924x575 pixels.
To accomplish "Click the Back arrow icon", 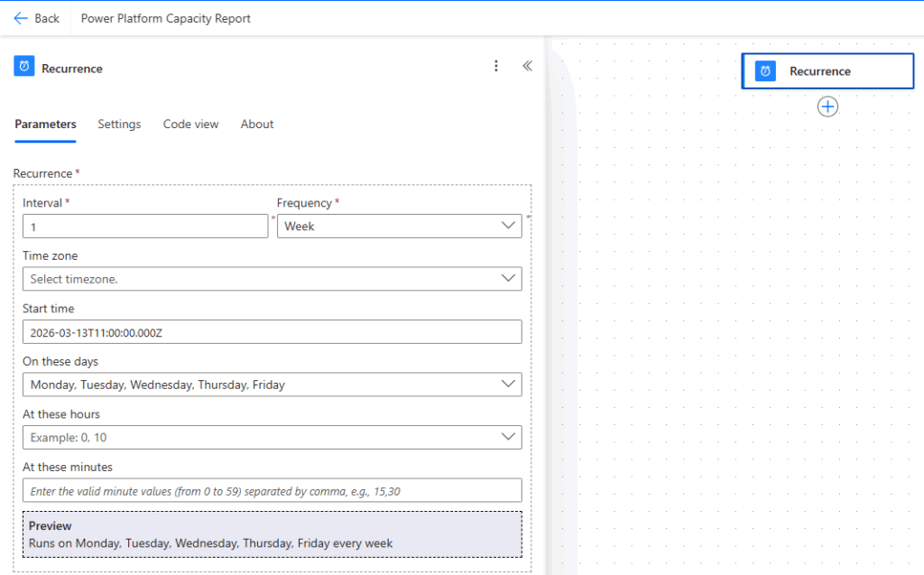I will [x=21, y=18].
